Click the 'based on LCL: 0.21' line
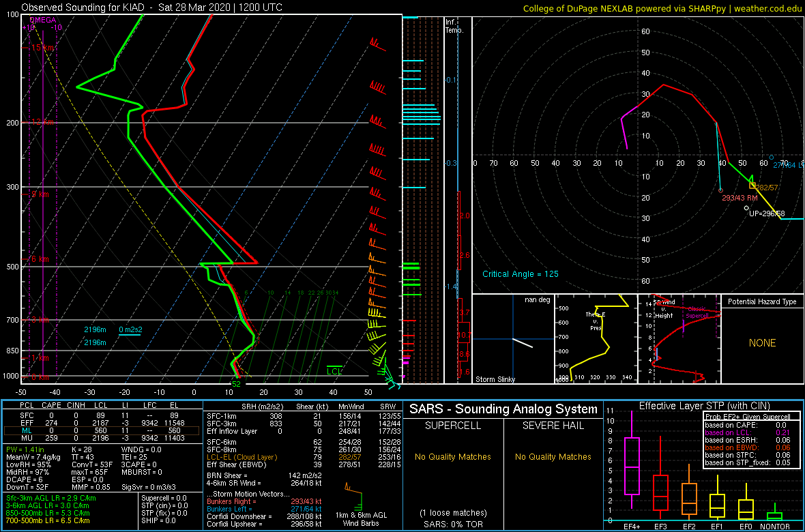 (748, 433)
